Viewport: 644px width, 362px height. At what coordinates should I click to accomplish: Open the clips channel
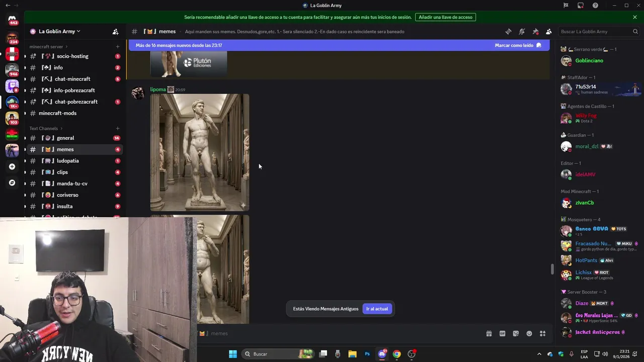click(x=74, y=172)
